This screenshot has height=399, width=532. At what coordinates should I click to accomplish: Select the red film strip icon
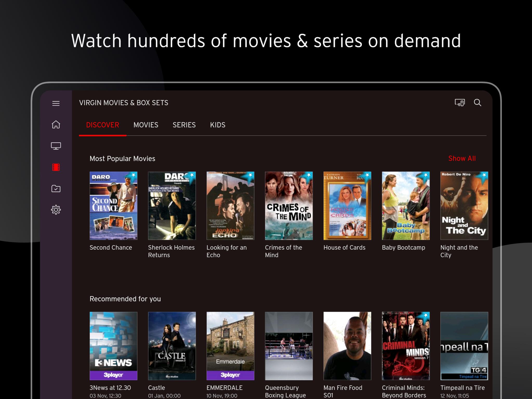pyautogui.click(x=56, y=167)
